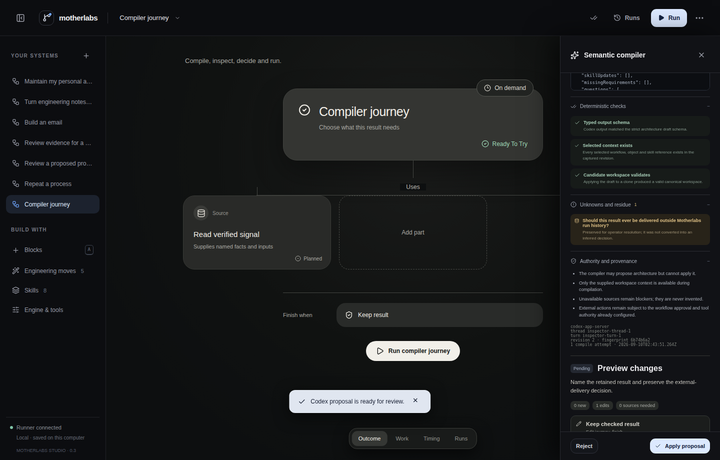The width and height of the screenshot is (720, 460).
Task: Click the Authority and provenance shield icon
Action: click(x=574, y=261)
